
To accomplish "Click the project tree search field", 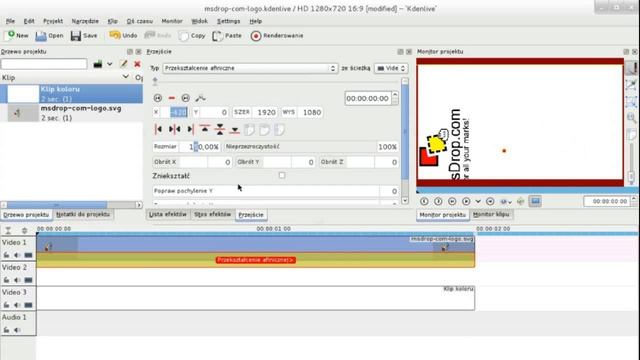I will coord(44,64).
